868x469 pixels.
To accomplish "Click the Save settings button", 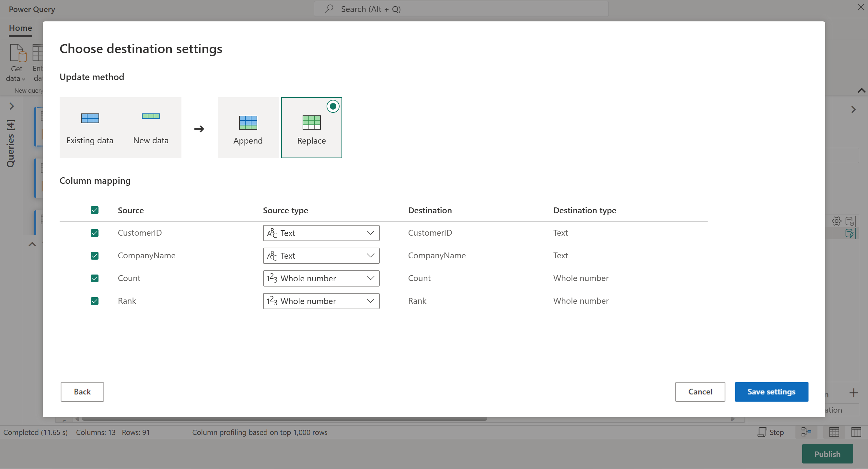I will pyautogui.click(x=771, y=392).
